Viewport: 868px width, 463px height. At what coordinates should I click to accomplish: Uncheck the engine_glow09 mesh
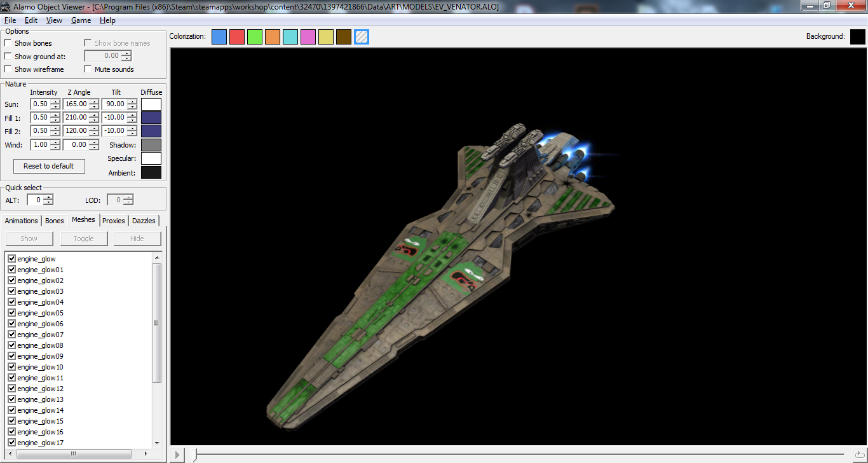[x=11, y=356]
